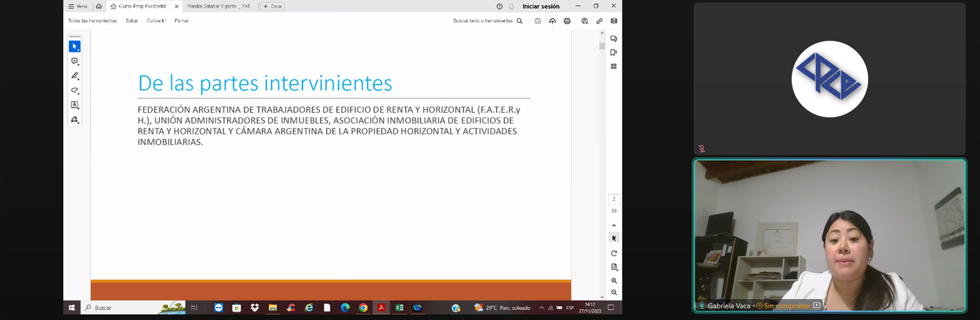
Task: Open Microsoft Edge from the taskbar
Action: 345,308
